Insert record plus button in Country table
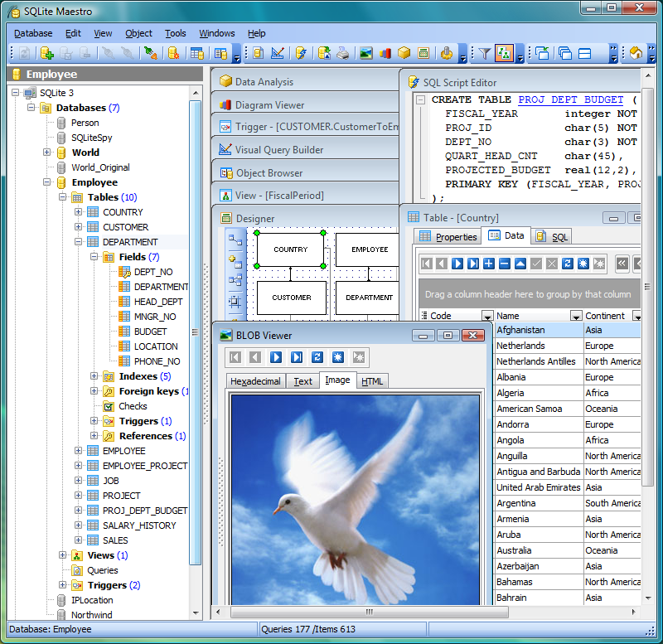 [489, 264]
